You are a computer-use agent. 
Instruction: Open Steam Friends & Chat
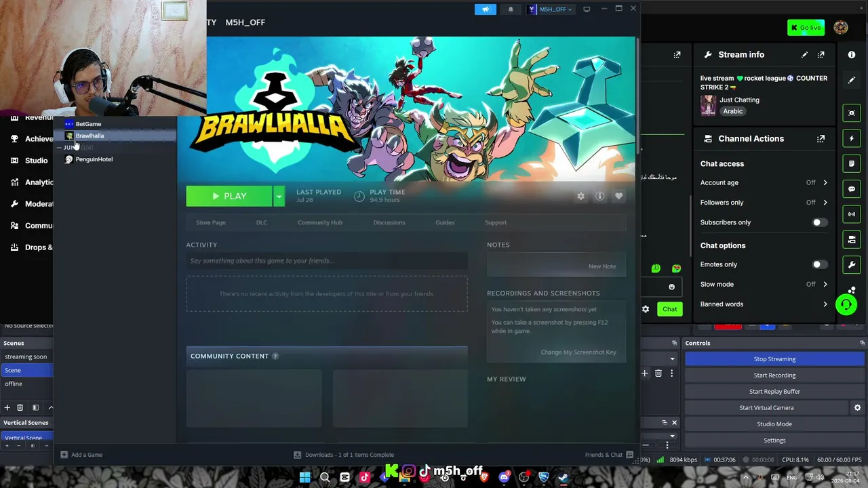pyautogui.click(x=609, y=455)
